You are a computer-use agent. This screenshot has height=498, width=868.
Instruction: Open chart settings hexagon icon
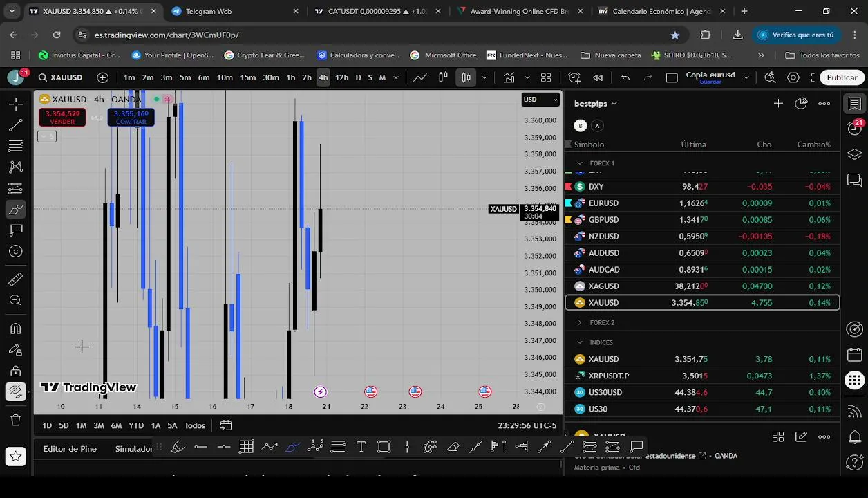[793, 77]
